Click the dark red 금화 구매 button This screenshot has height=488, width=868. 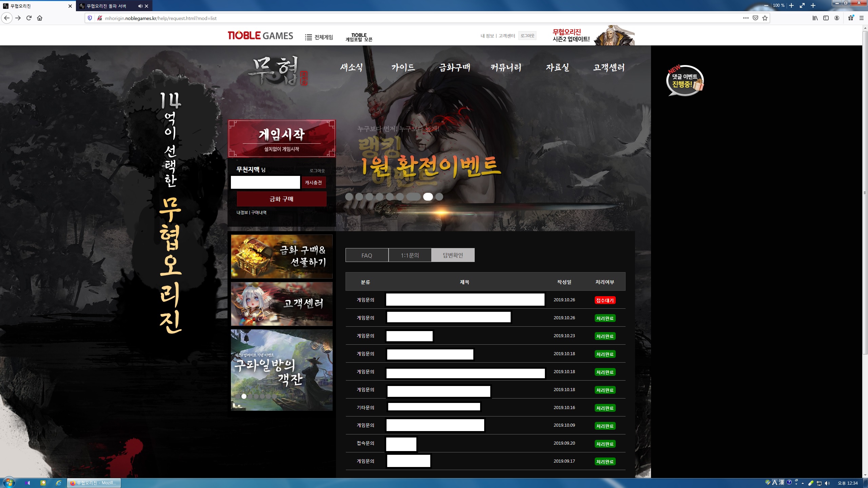(281, 199)
